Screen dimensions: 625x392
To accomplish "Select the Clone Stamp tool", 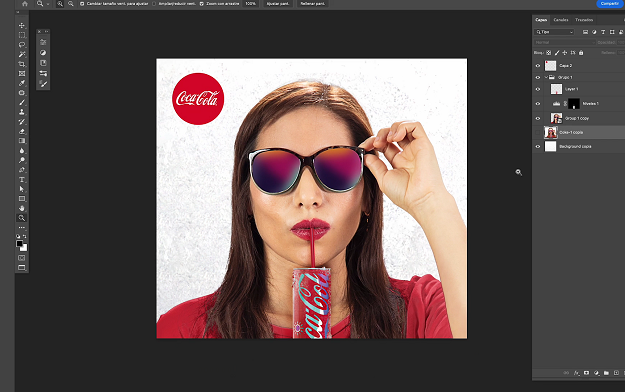I will click(22, 112).
